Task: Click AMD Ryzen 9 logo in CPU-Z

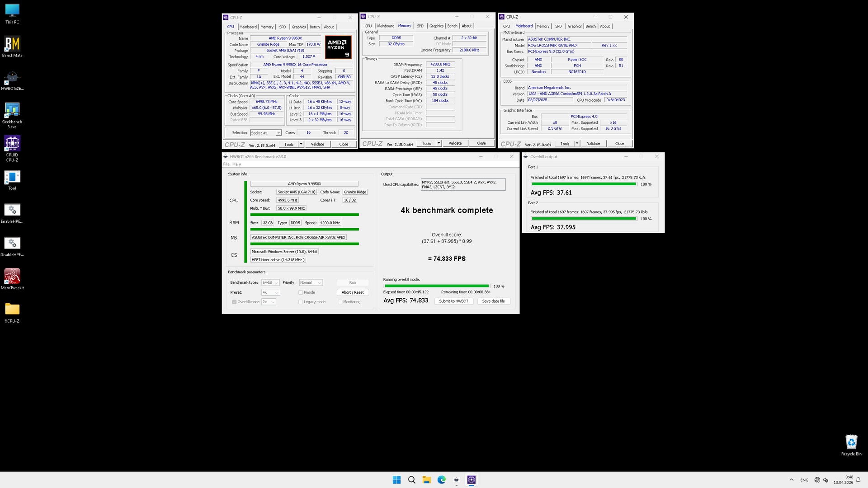Action: pyautogui.click(x=338, y=47)
